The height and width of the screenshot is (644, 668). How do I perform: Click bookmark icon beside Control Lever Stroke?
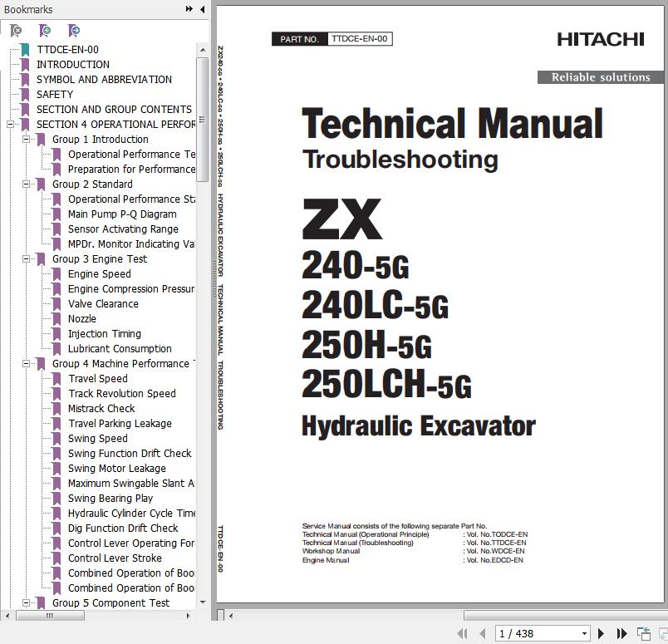point(56,558)
